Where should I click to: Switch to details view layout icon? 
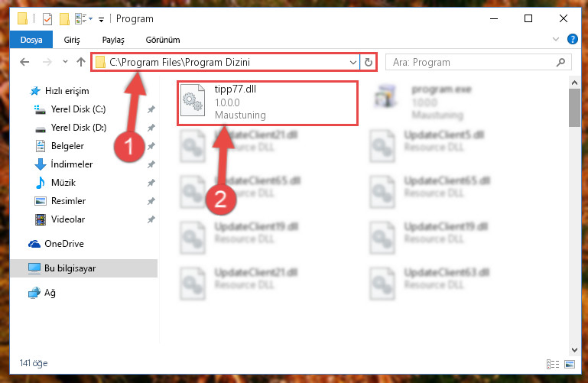553,364
